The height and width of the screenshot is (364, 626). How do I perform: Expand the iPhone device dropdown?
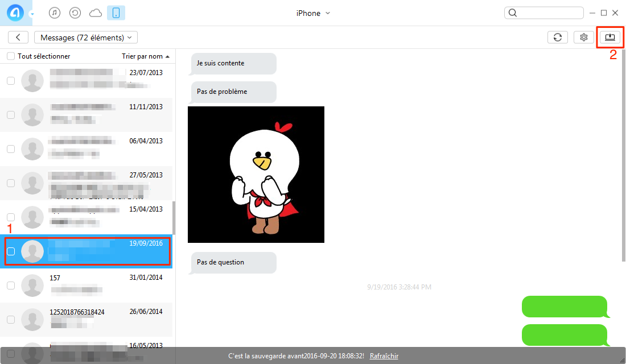[313, 13]
